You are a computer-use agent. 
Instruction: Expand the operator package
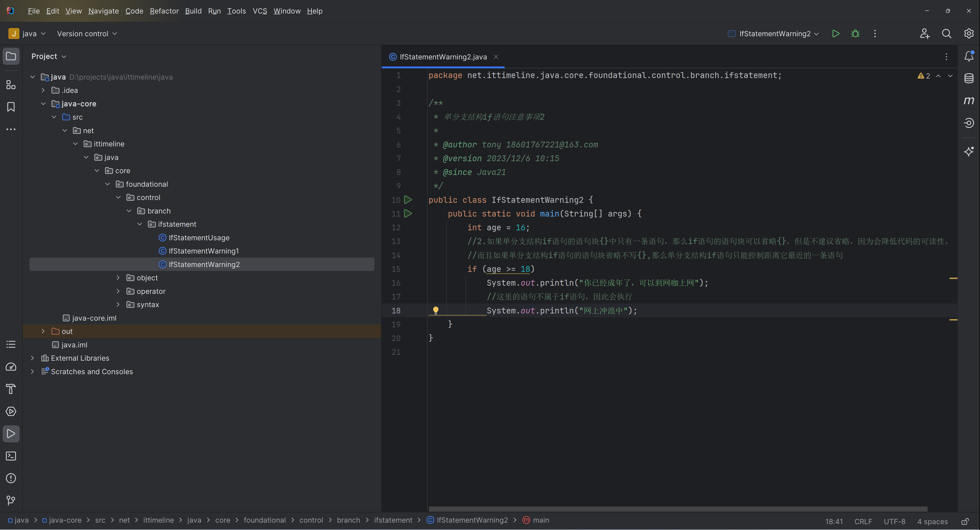tap(118, 291)
